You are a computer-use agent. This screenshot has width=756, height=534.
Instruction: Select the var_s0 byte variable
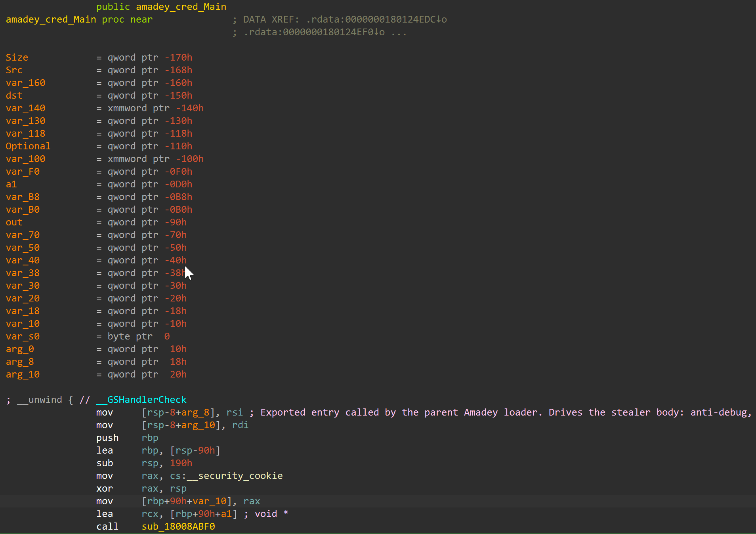click(23, 336)
